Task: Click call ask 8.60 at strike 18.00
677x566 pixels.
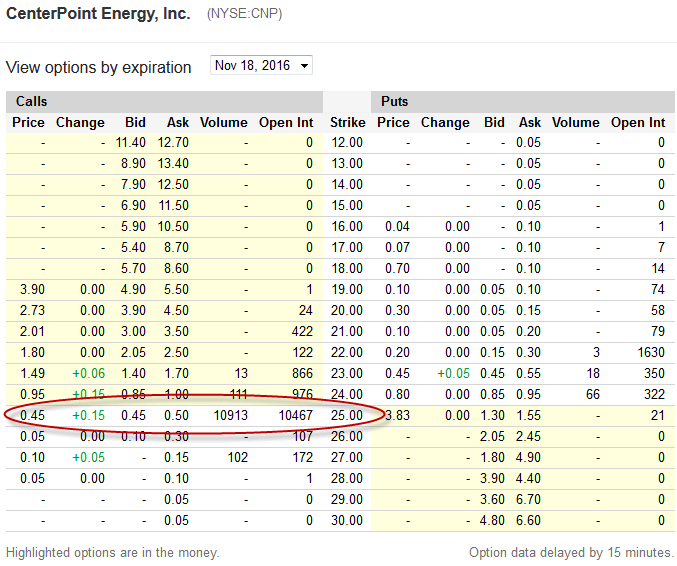Action: 176,269
